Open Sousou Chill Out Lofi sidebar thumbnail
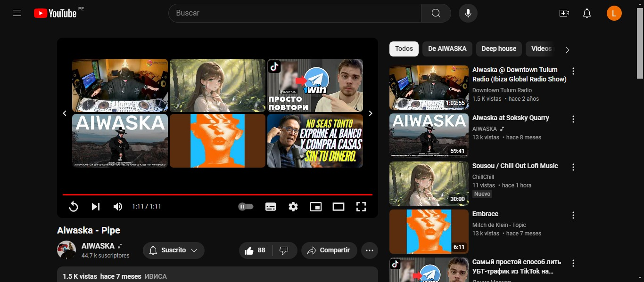Viewport: 644px width, 282px height. [429, 184]
